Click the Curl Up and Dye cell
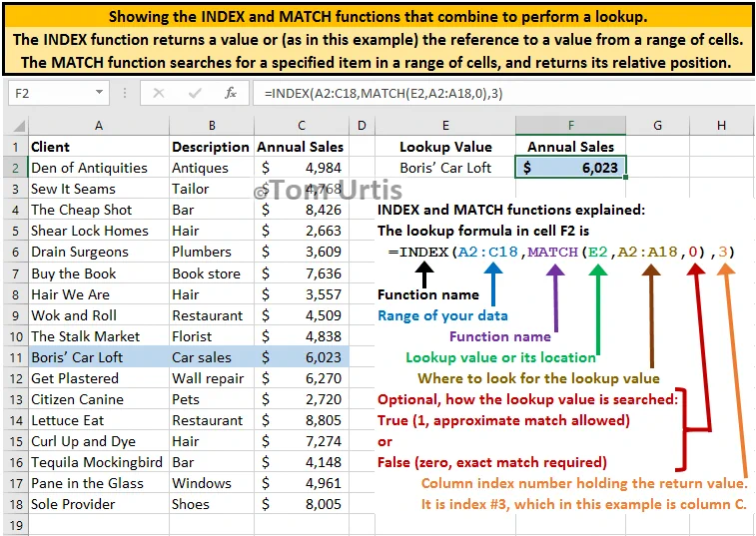The image size is (756, 536). point(99,441)
